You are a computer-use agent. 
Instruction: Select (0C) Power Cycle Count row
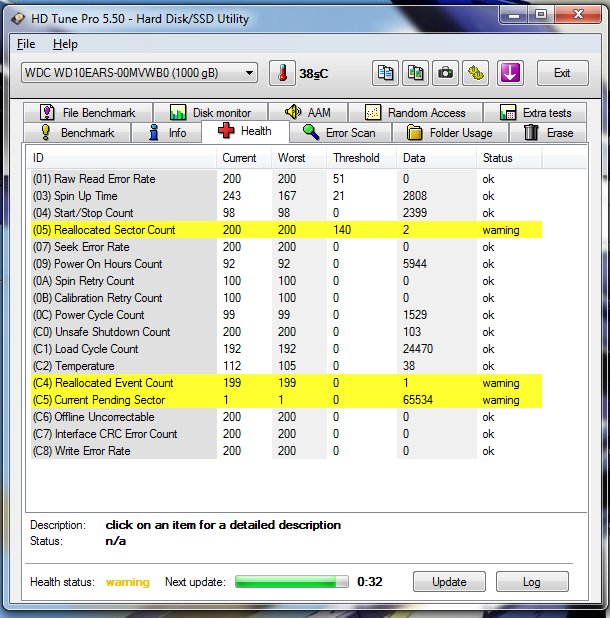286,315
